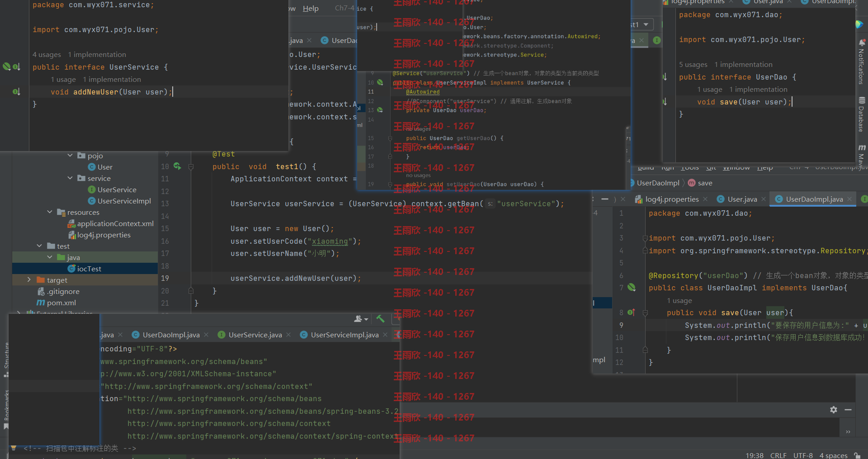
Task: Collapse the service package
Action: tap(70, 178)
